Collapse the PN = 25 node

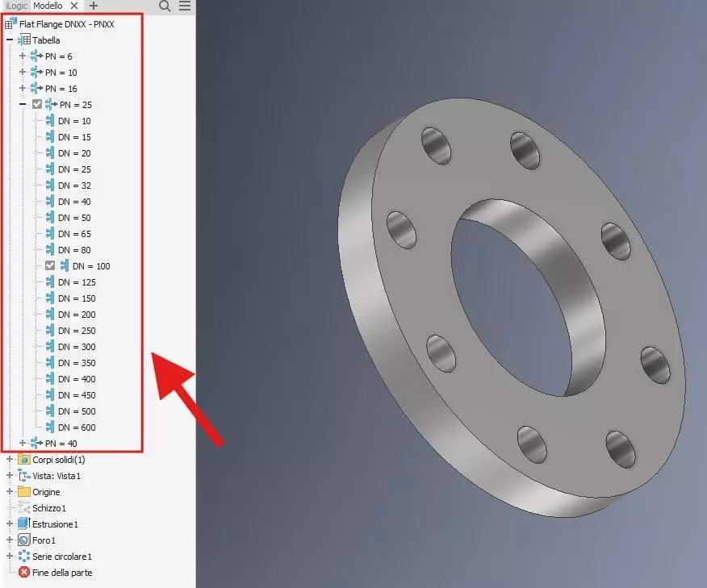pos(23,104)
